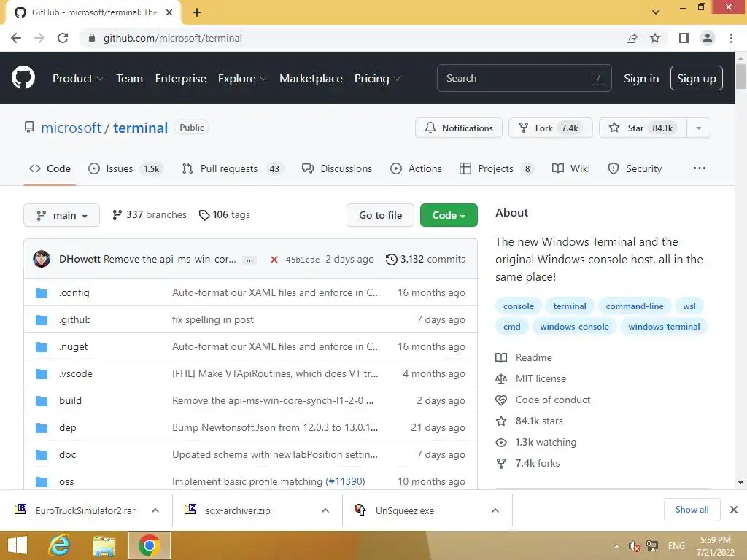Expand the commit message ellipsis
747x560 pixels.
[249, 260]
